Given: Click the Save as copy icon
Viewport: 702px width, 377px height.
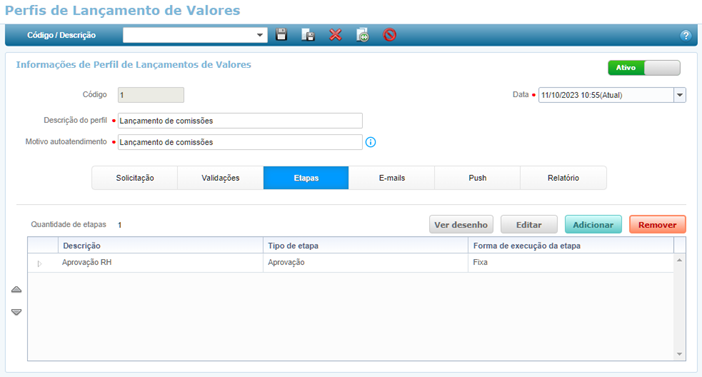Looking at the screenshot, I should tap(308, 35).
